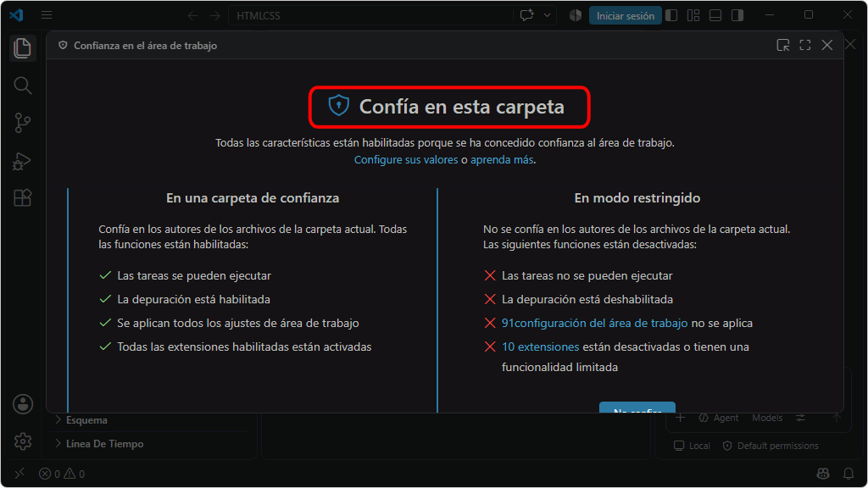Click the plus add context icon in chat

coord(681,418)
